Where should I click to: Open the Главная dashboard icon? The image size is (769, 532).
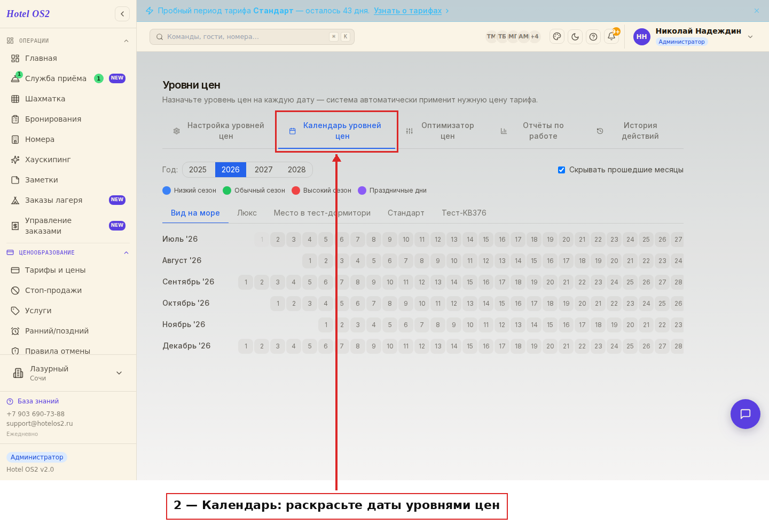coord(15,58)
